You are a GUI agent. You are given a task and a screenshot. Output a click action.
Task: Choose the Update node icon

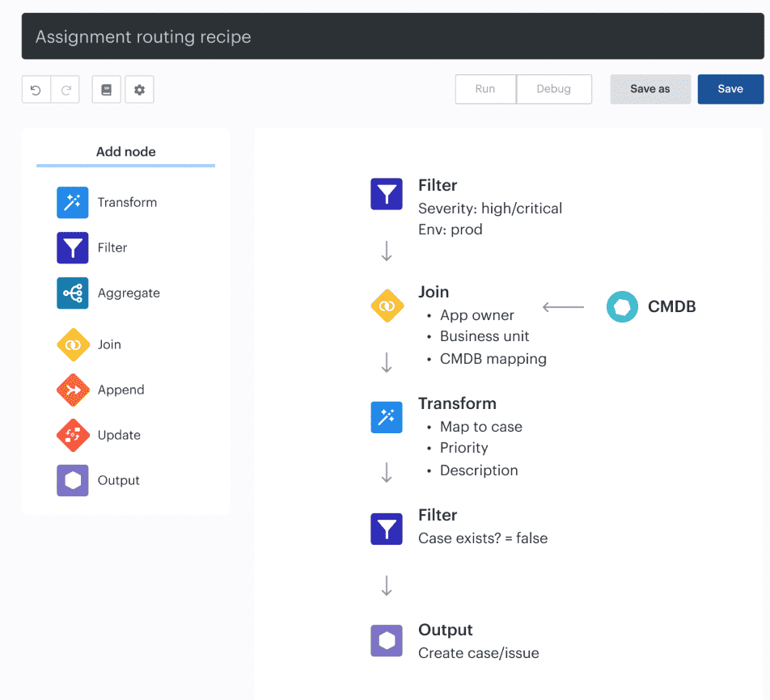tap(73, 436)
